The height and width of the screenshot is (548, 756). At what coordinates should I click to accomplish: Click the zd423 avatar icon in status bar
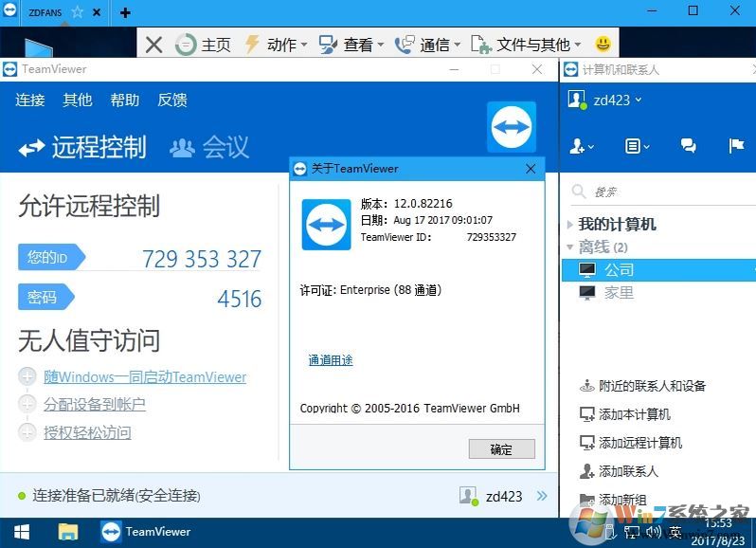click(x=468, y=496)
